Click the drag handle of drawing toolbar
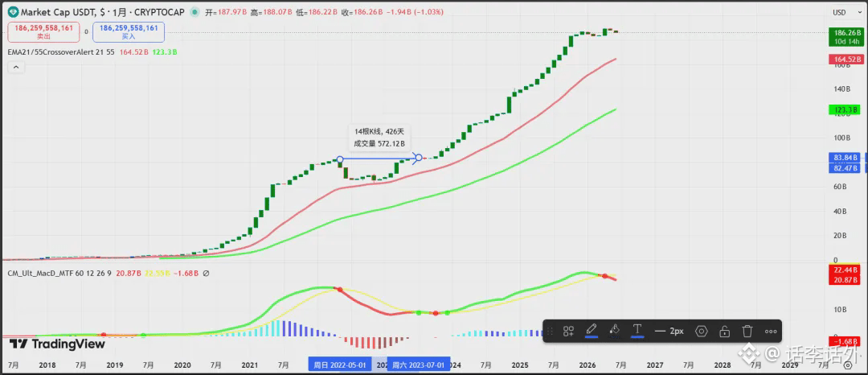Screen dimensions: 868x375 551,332
